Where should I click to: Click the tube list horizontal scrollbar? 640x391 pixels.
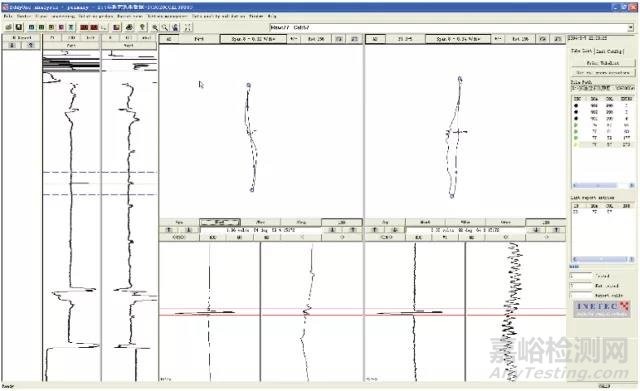point(603,185)
